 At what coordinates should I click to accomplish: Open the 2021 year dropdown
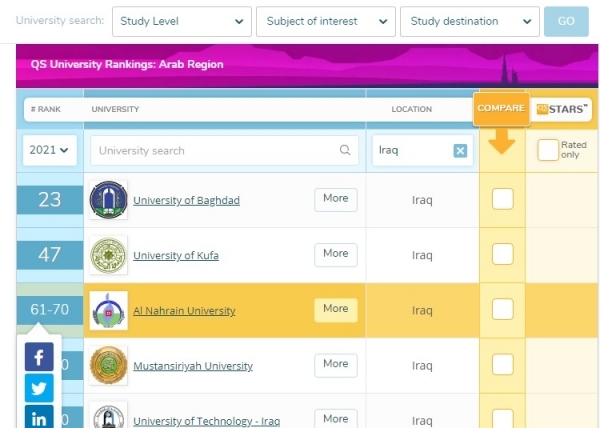pos(50,150)
